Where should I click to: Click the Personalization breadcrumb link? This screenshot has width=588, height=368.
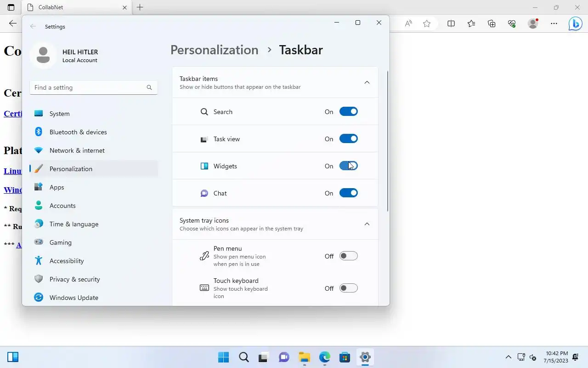click(x=215, y=50)
